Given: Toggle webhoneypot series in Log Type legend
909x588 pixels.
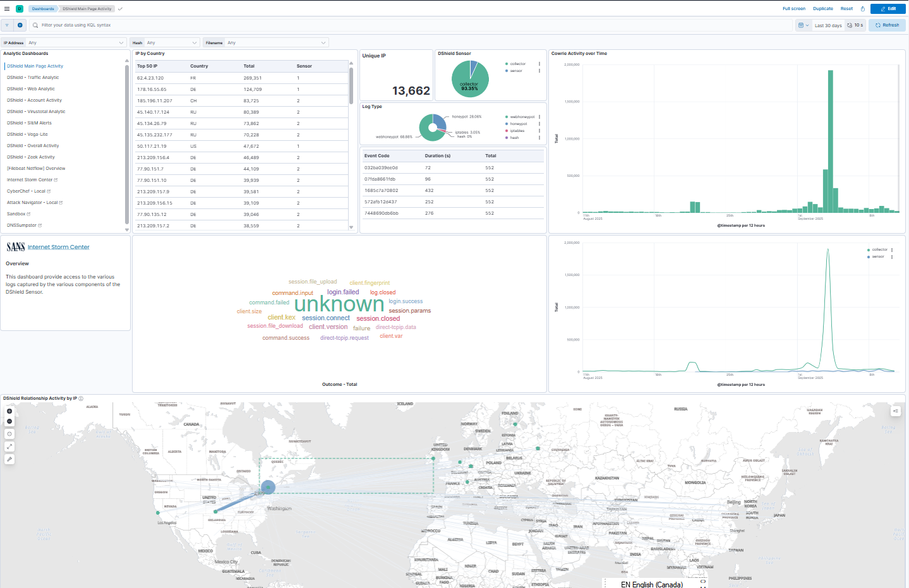Looking at the screenshot, I should tap(522, 117).
